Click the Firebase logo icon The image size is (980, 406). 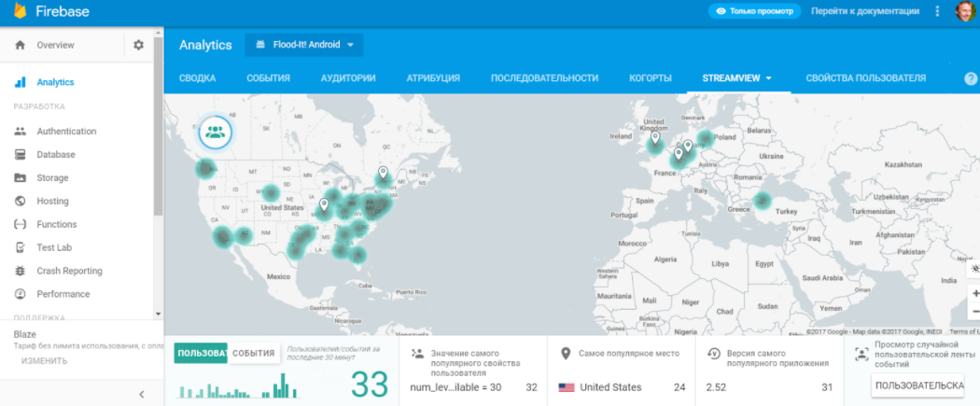click(x=21, y=11)
